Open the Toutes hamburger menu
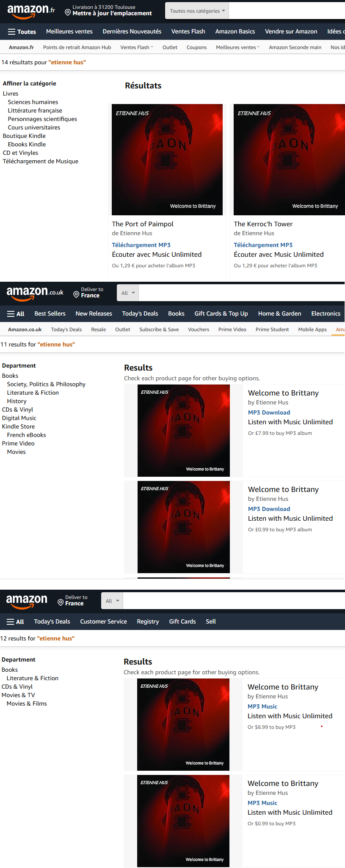The width and height of the screenshot is (345, 868). [x=22, y=32]
